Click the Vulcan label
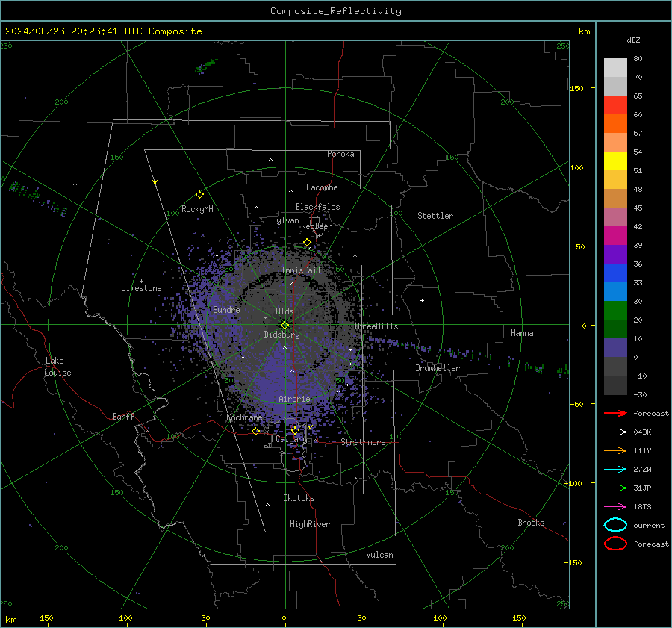 point(380,555)
